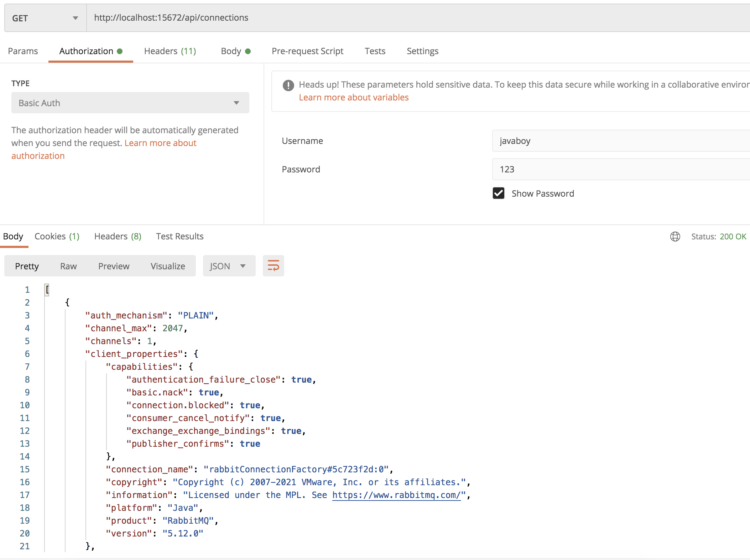Select the Visualize response view
The image size is (750, 560).
168,266
